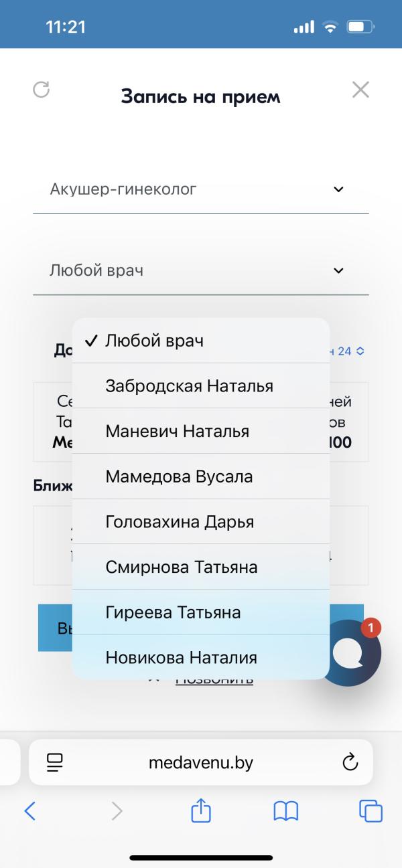Open the Любой врач doctor dropdown
Viewport: 402px width, 868px height.
click(201, 270)
